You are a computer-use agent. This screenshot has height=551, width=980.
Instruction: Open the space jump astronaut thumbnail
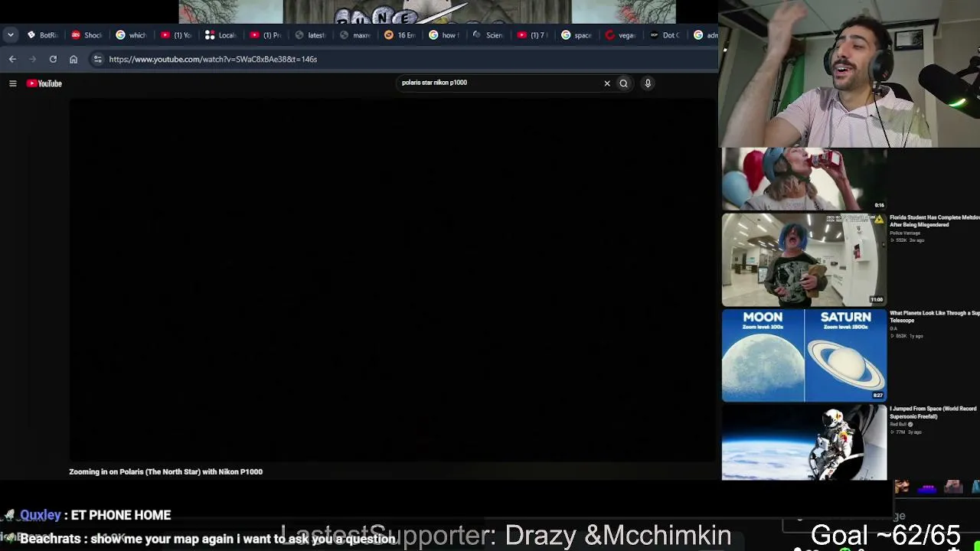pyautogui.click(x=804, y=442)
